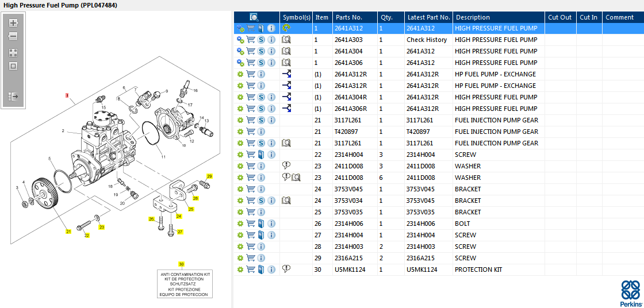Click the 'BOLT' description cell

[462, 224]
